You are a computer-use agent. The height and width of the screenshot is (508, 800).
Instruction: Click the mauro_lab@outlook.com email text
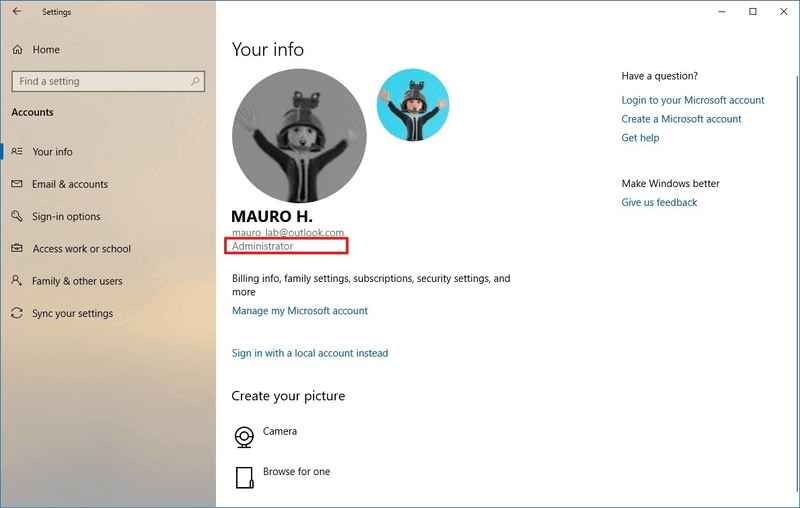[288, 233]
